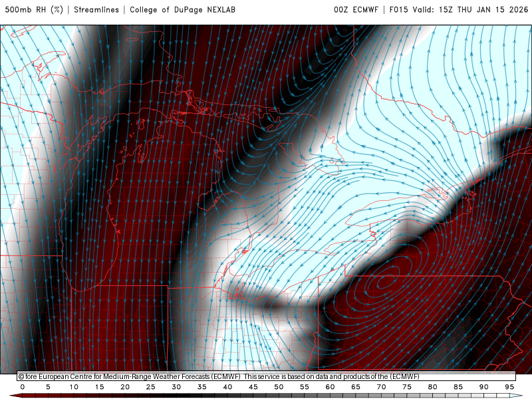Click the "500mb RH (%)" title text
Screen dimensions: 532x399
[x=34, y=9]
